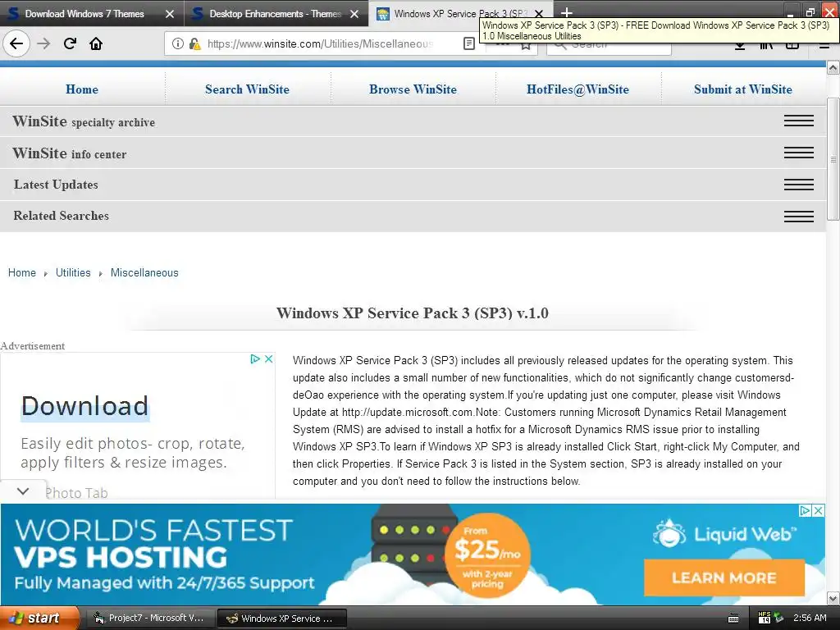Open HotFiles@WinSite navigation item
The height and width of the screenshot is (630, 840).
[577, 89]
